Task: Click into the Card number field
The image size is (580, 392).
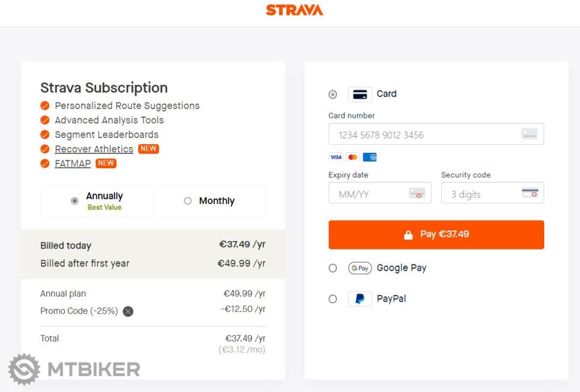Action: (x=436, y=134)
